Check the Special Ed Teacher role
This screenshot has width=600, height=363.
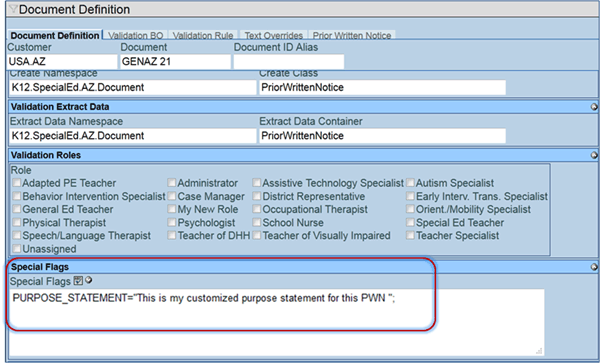click(410, 222)
